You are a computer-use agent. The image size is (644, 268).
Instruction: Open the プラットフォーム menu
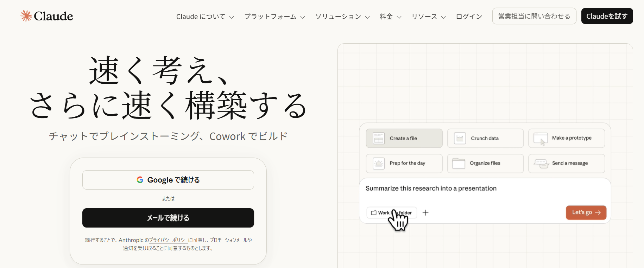pos(275,17)
